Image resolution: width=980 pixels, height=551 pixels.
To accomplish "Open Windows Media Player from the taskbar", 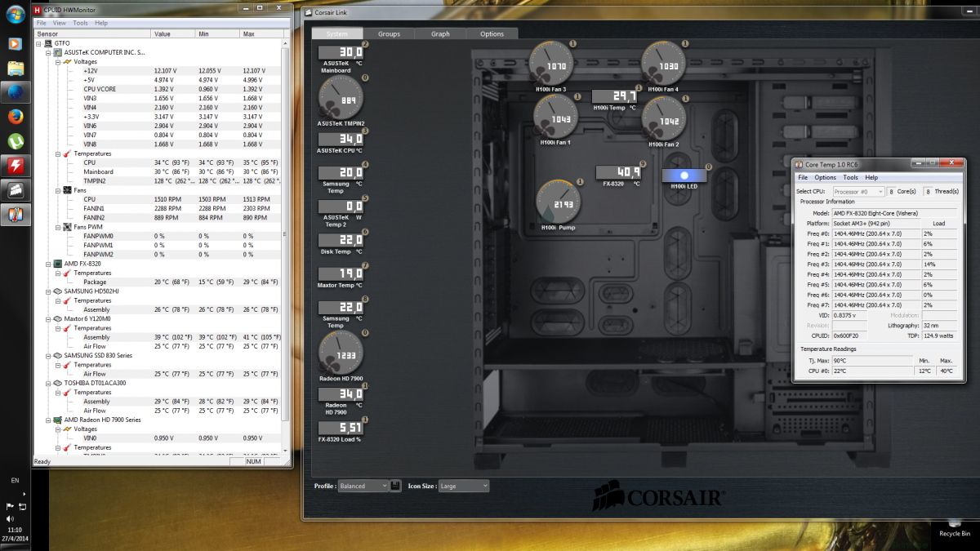I will (15, 43).
